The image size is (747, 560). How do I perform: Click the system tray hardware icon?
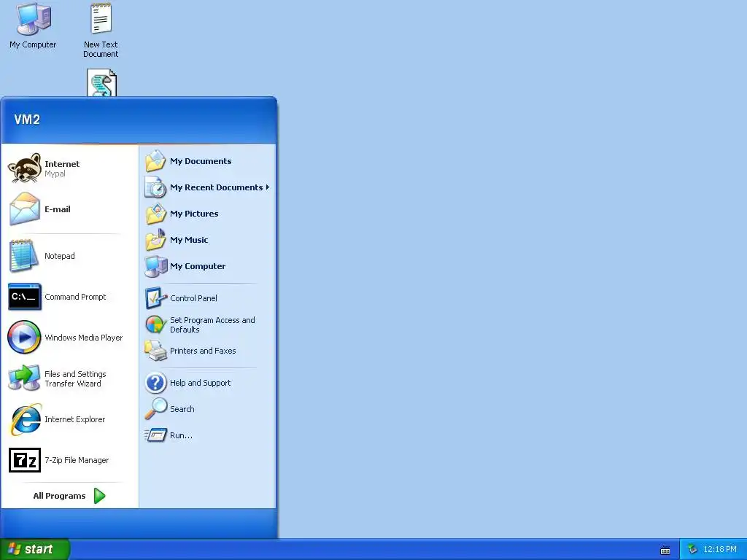click(693, 550)
